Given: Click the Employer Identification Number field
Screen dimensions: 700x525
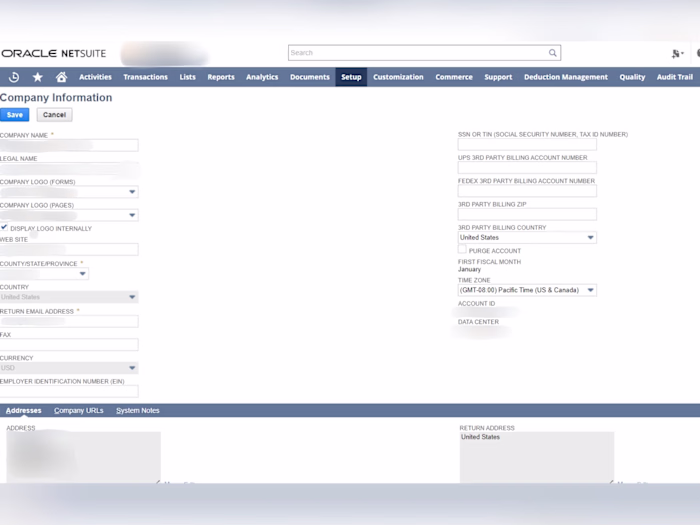Looking at the screenshot, I should [x=69, y=392].
